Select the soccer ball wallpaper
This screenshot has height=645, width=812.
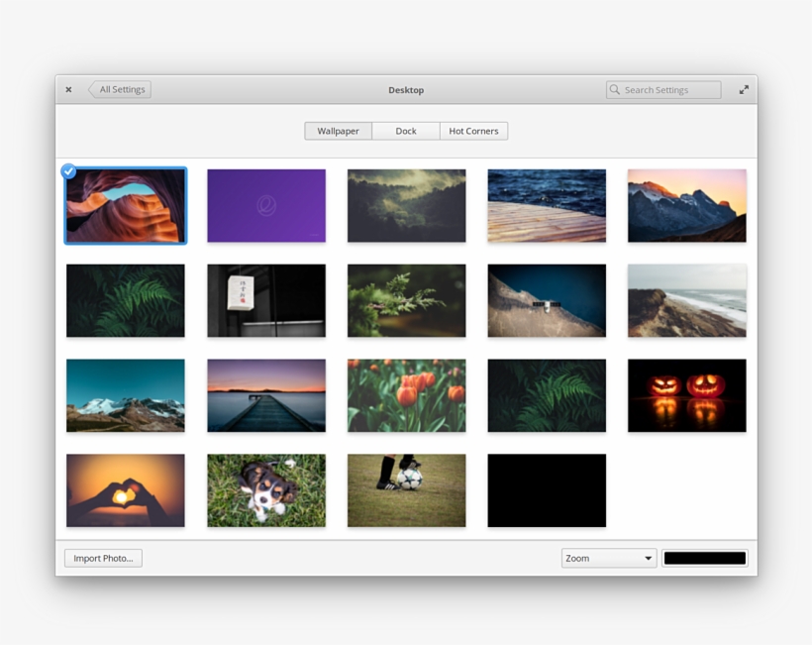(406, 490)
